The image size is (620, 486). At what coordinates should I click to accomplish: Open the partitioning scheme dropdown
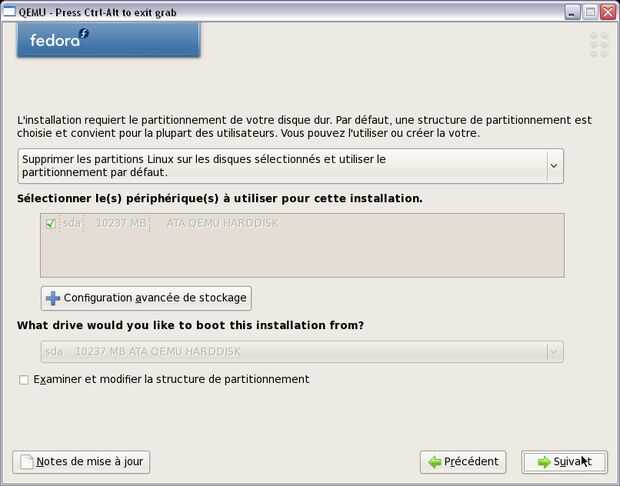[290, 166]
